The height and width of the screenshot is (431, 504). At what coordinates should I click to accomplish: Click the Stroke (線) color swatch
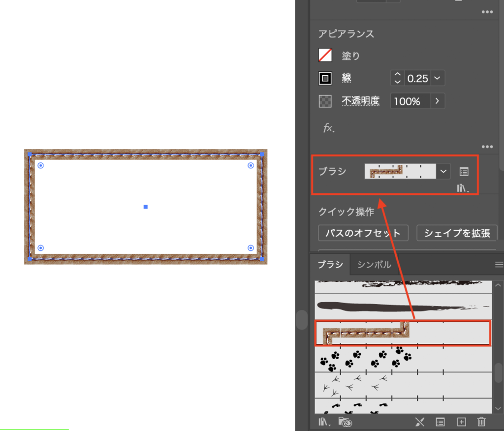click(325, 78)
